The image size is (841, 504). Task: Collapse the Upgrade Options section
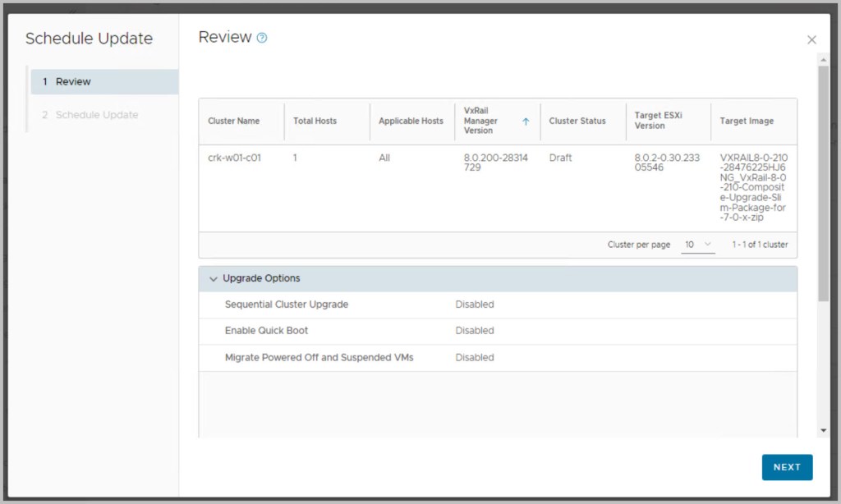pos(214,279)
